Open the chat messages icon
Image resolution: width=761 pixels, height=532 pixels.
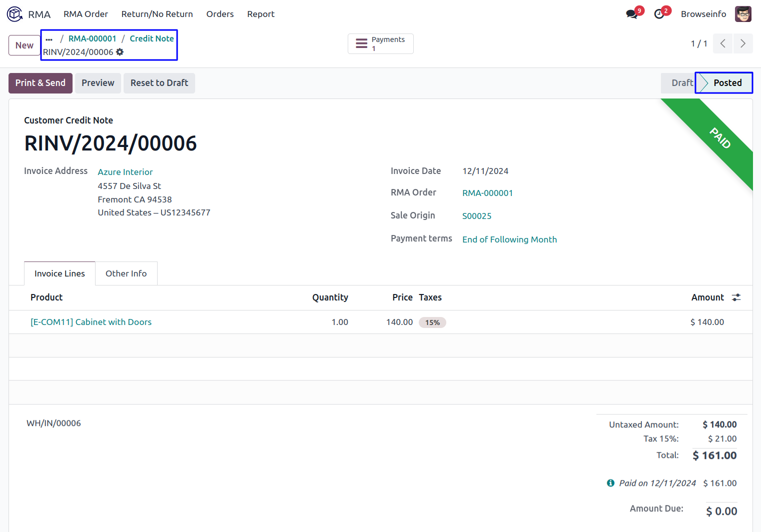[x=631, y=14]
